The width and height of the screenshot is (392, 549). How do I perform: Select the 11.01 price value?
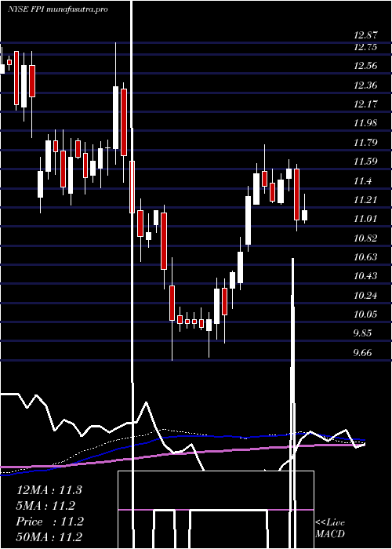pyautogui.click(x=365, y=219)
